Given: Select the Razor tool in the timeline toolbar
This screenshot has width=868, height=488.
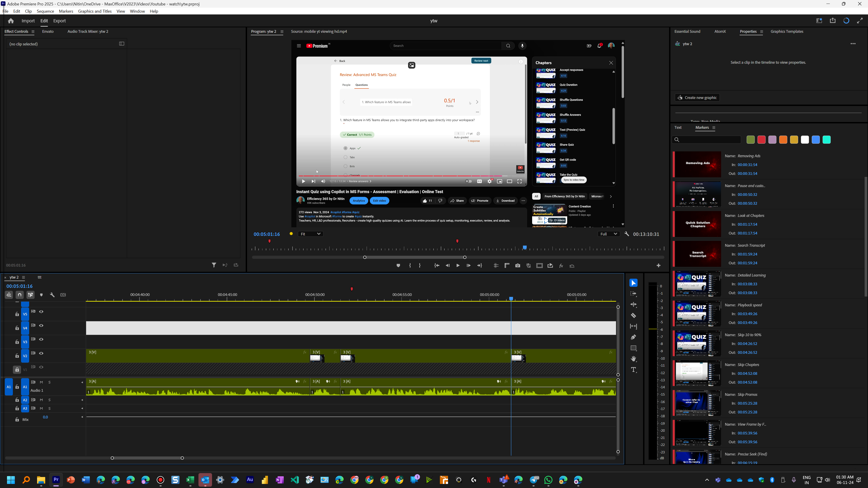Looking at the screenshot, I should (633, 316).
